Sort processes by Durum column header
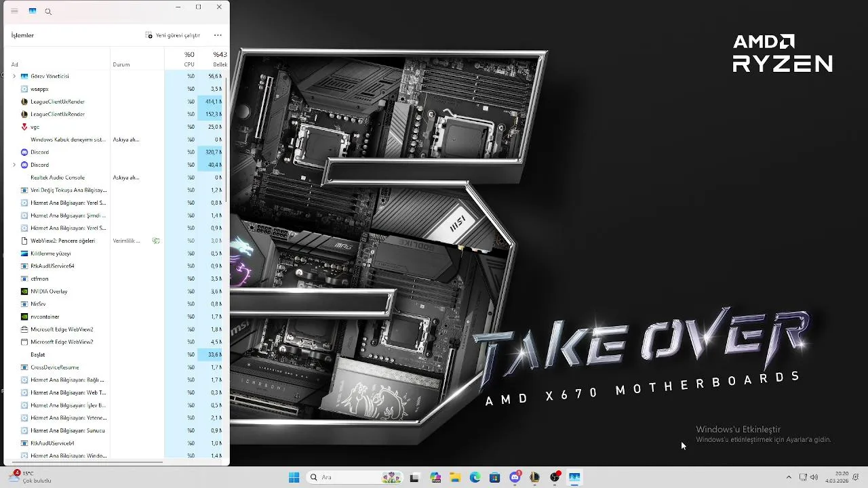The width and height of the screenshot is (868, 488). (121, 64)
